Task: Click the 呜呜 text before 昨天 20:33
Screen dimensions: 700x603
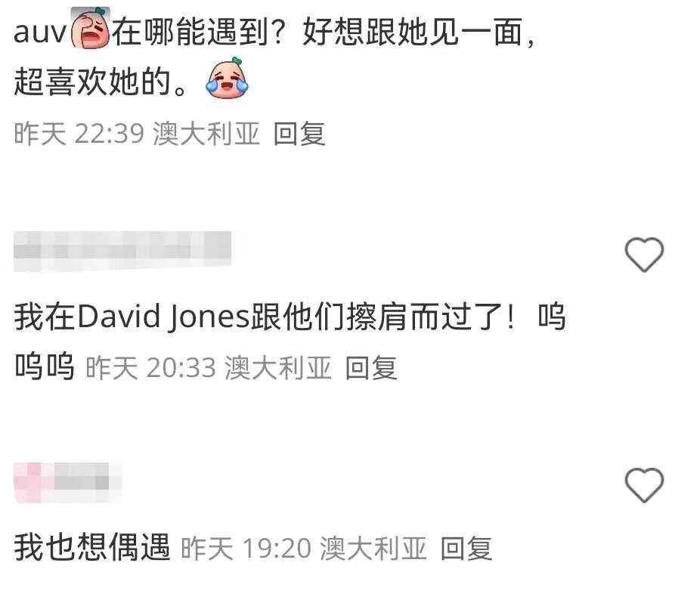Action: 44,366
